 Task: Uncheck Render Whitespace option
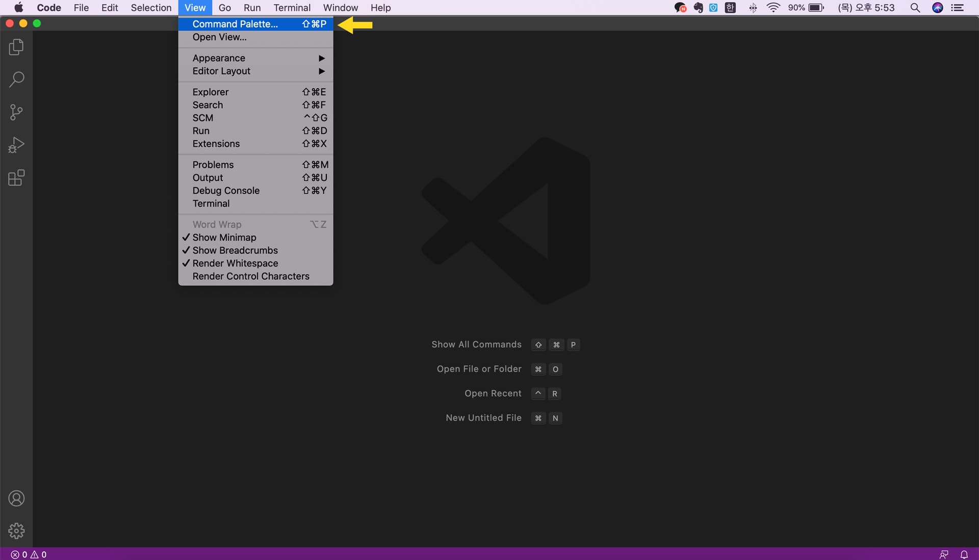click(235, 263)
